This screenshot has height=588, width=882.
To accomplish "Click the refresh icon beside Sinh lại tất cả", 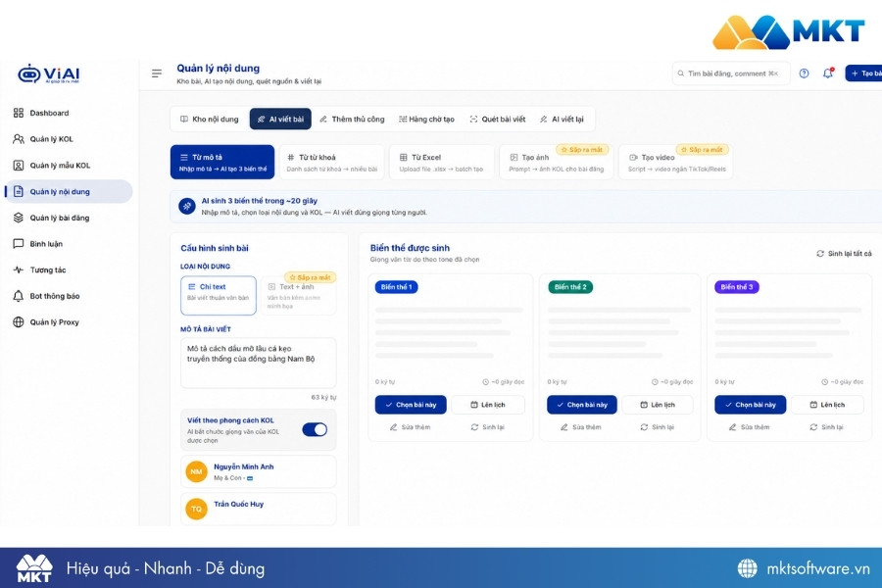I will [820, 254].
